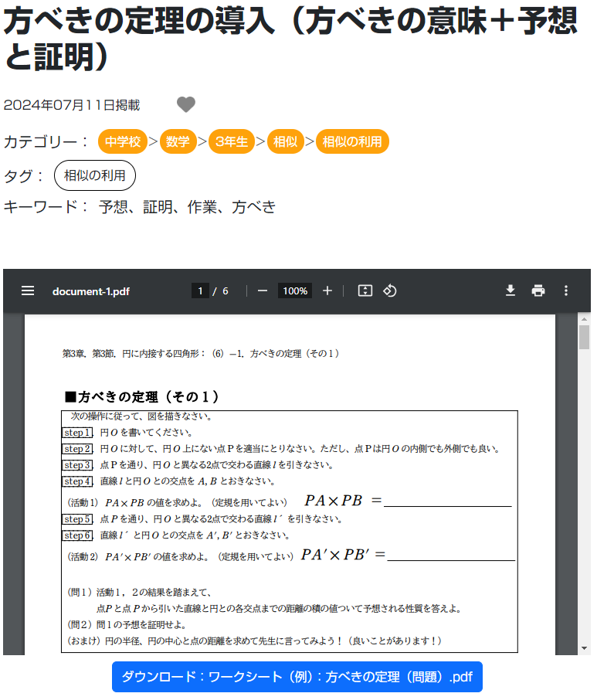Click the zoom in plus icon
The image size is (597, 700).
click(x=327, y=291)
